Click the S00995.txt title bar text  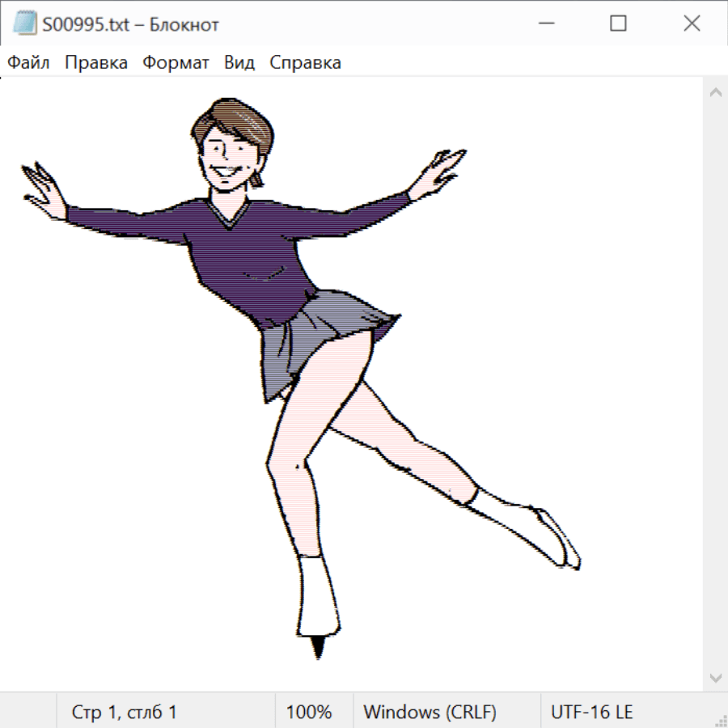(x=130, y=24)
